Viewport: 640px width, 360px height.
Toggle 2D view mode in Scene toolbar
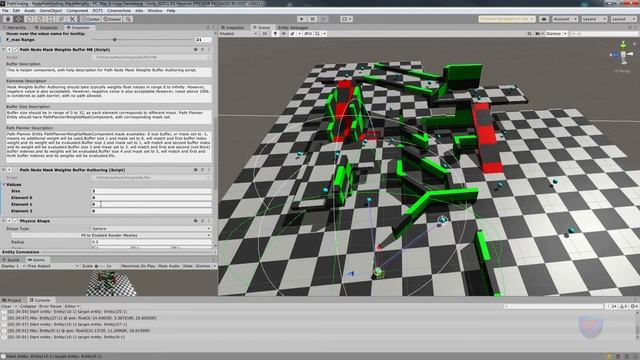264,34
